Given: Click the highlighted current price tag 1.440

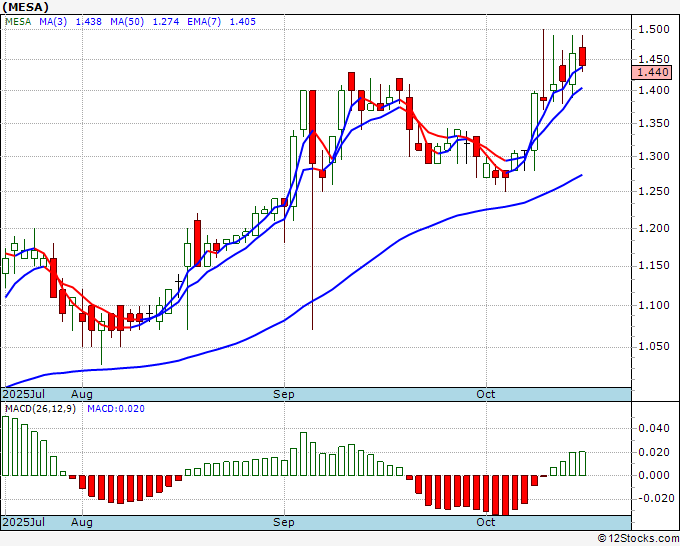Looking at the screenshot, I should [652, 72].
